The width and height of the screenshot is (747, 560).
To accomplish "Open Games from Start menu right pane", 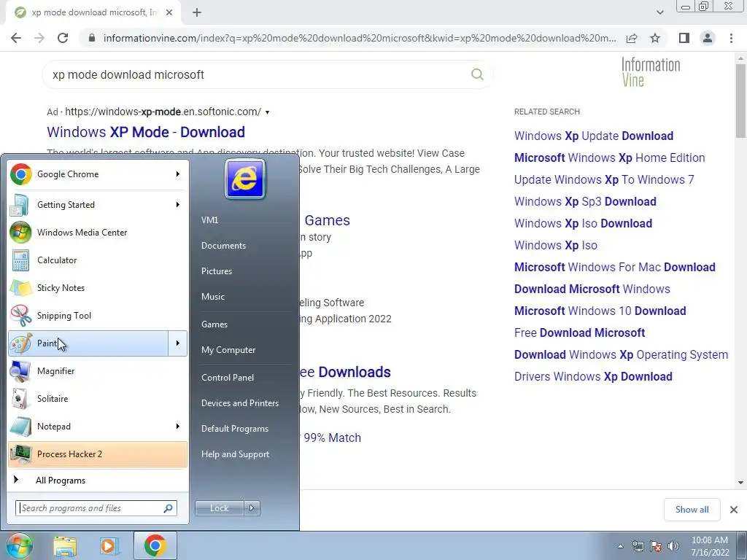I will pos(214,324).
